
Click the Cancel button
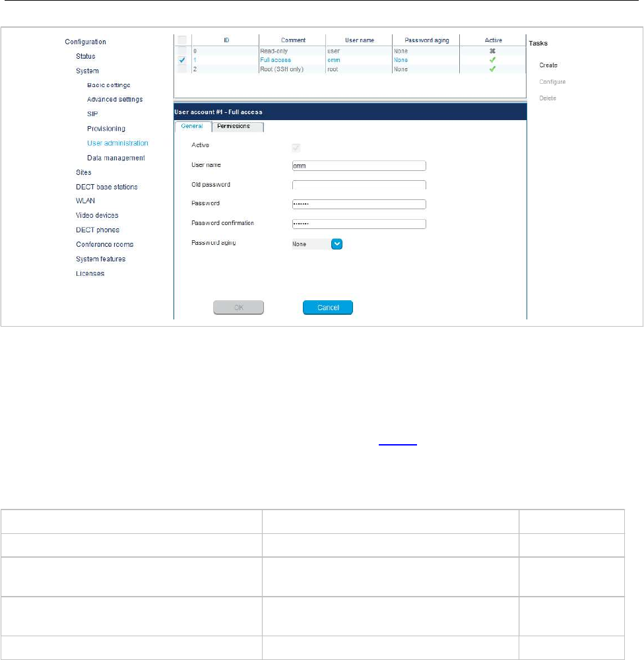tap(328, 308)
